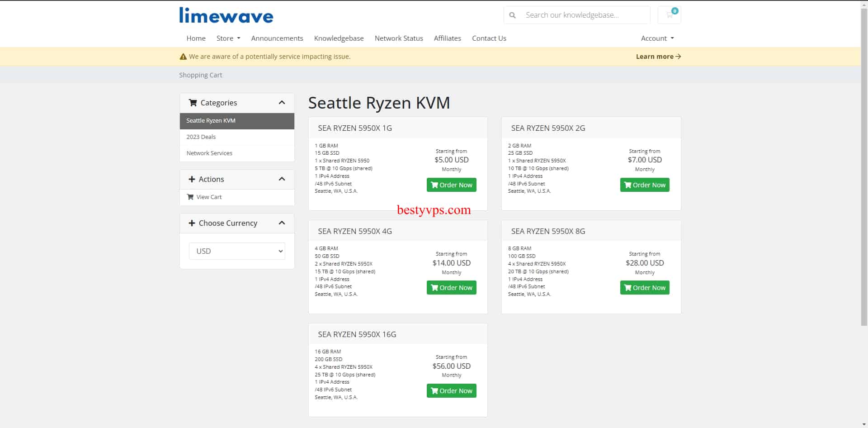Open Network Status page
The height and width of the screenshot is (428, 868).
click(399, 38)
